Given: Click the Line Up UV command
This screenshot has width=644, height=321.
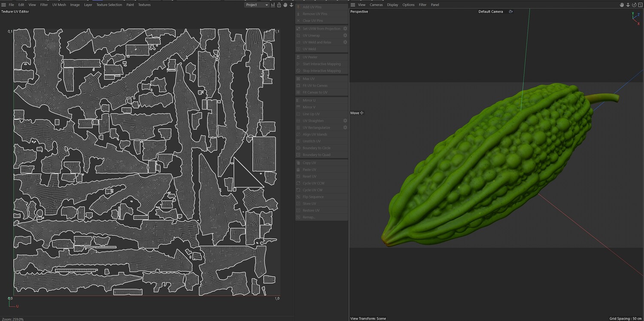Looking at the screenshot, I should tap(322, 114).
